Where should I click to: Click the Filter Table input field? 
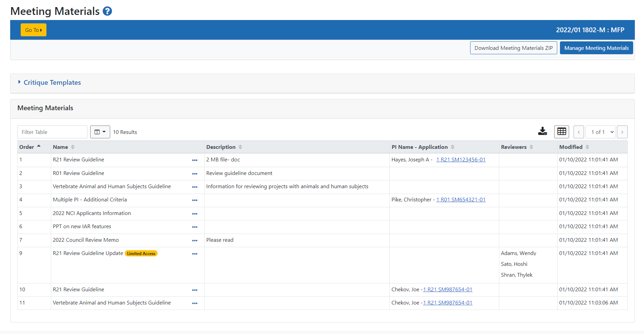tap(52, 132)
